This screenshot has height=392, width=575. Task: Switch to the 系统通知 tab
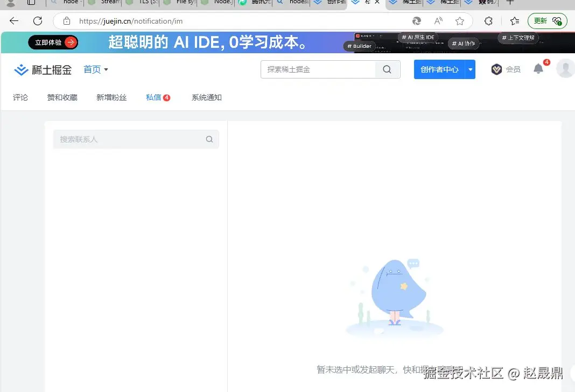(x=206, y=97)
